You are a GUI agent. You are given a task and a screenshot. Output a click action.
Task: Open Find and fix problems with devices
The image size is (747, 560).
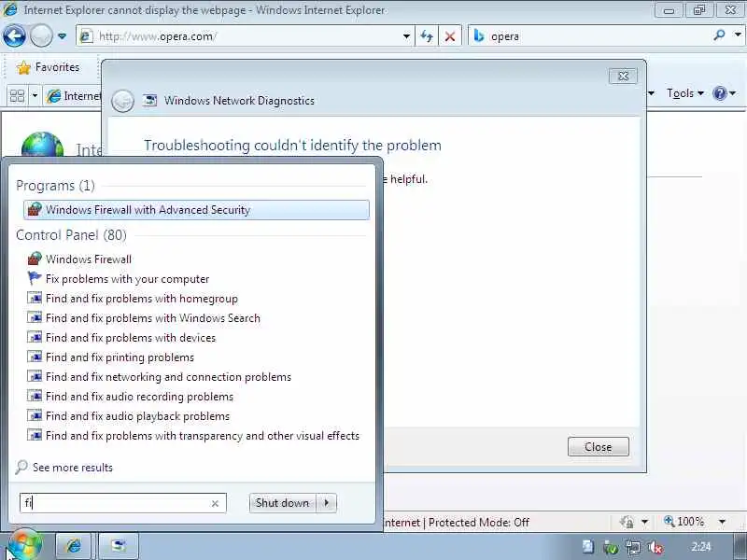121,338
